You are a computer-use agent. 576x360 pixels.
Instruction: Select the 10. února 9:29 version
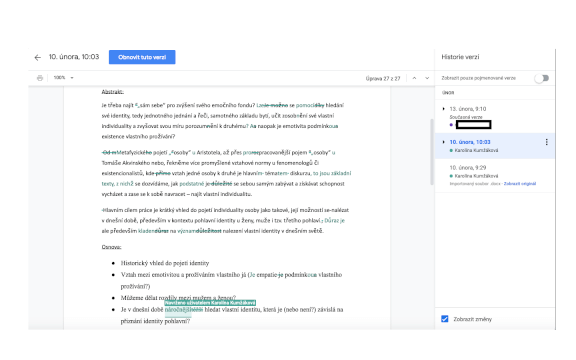click(495, 176)
